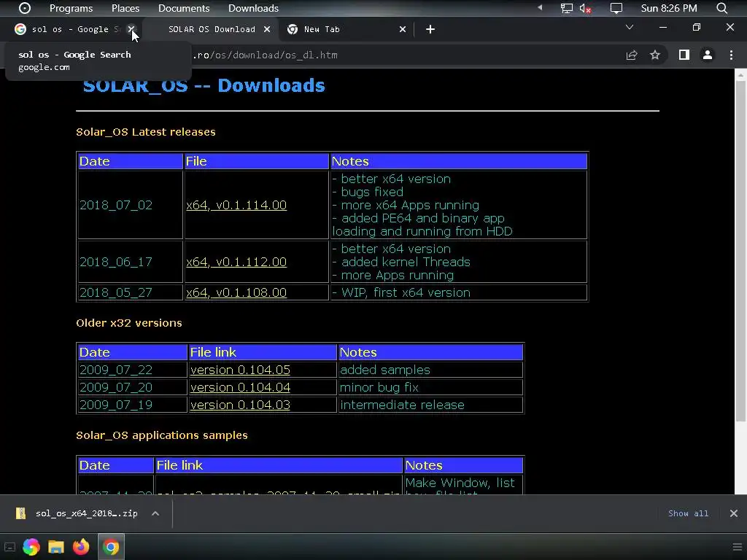Click the network connection tray icon
Screen dimensions: 747x560
click(566, 8)
